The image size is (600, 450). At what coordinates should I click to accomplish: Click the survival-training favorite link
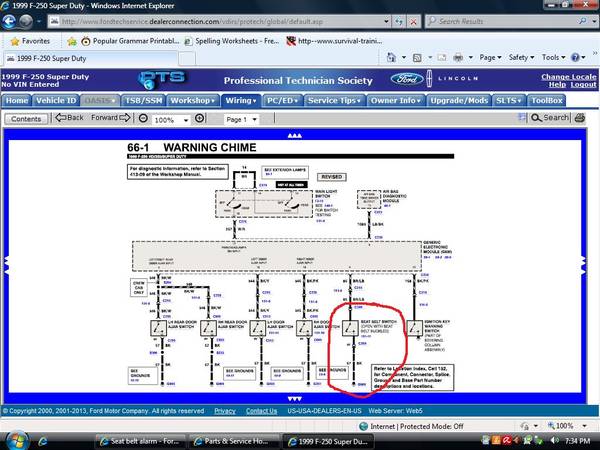pyautogui.click(x=334, y=41)
